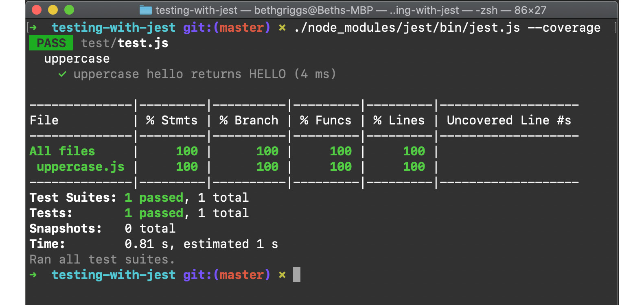This screenshot has width=644, height=305.
Task: Click the 'File' column header
Action: coord(44,120)
